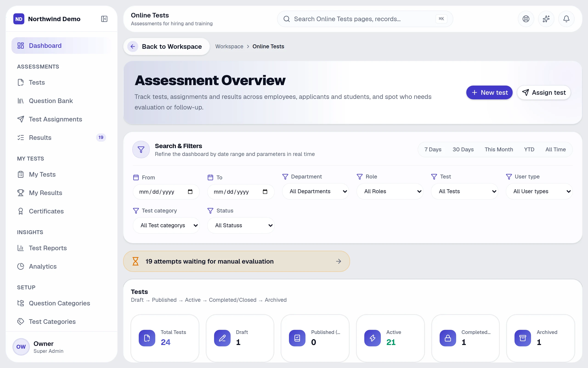This screenshot has height=368, width=588.
Task: Click the Active lightning card icon
Action: tap(373, 338)
